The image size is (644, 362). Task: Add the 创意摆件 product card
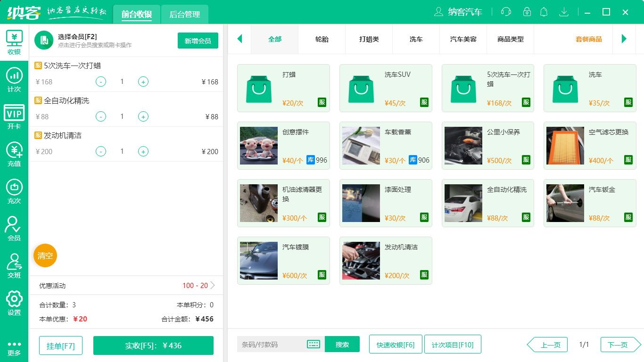coord(283,146)
